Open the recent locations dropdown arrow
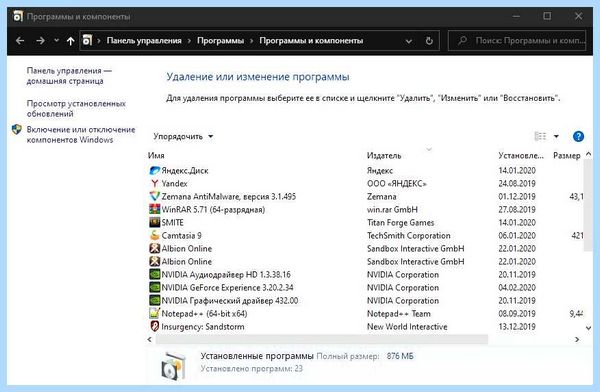 pyautogui.click(x=56, y=40)
